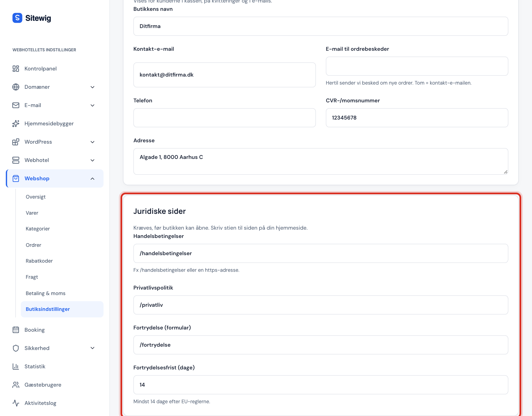Image resolution: width=532 pixels, height=416 pixels.
Task: Open Rabatkoder submenu item
Action: (62, 261)
